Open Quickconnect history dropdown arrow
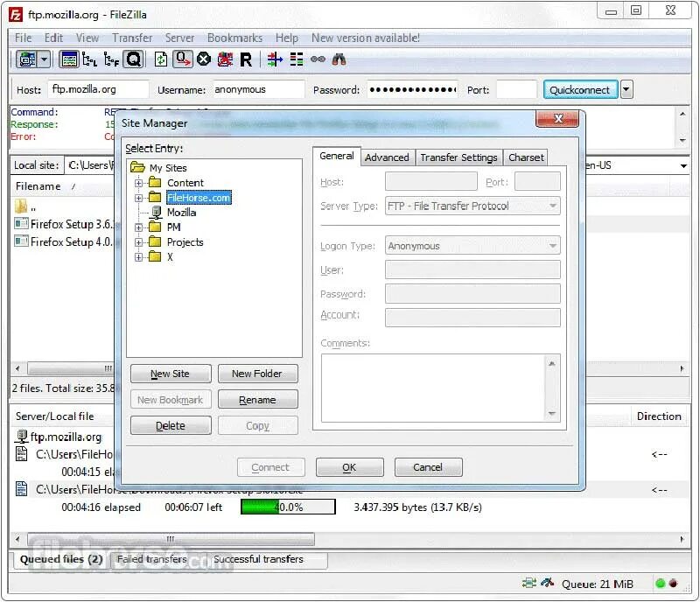Viewport: 700px width, 602px height. point(626,90)
